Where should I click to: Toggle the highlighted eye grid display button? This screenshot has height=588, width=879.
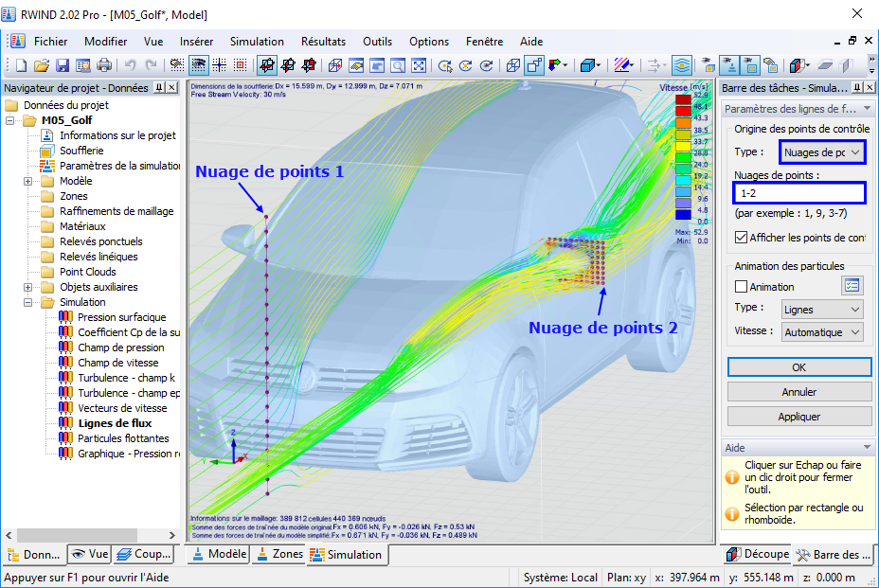(199, 65)
